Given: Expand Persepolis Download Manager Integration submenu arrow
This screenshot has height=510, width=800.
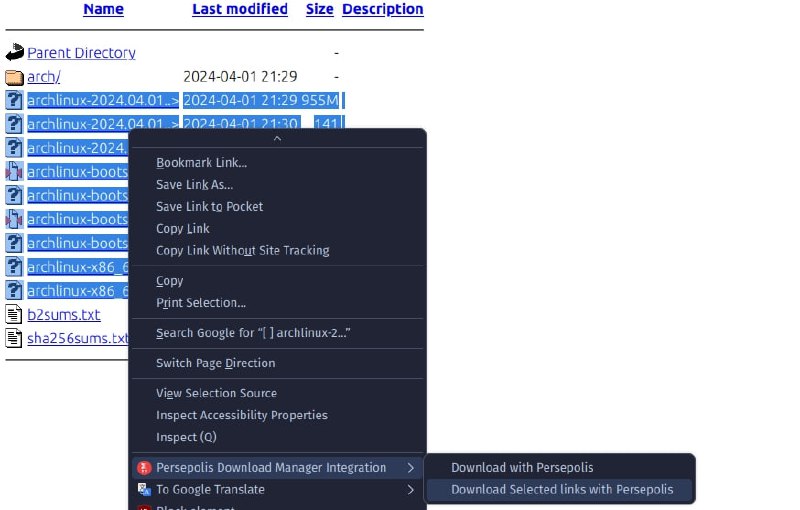Looking at the screenshot, I should point(411,468).
